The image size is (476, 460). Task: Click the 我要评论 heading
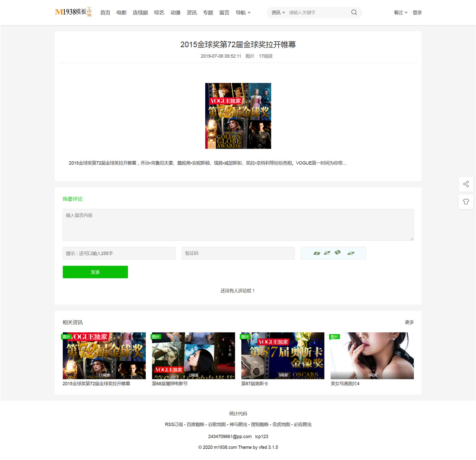click(x=73, y=199)
